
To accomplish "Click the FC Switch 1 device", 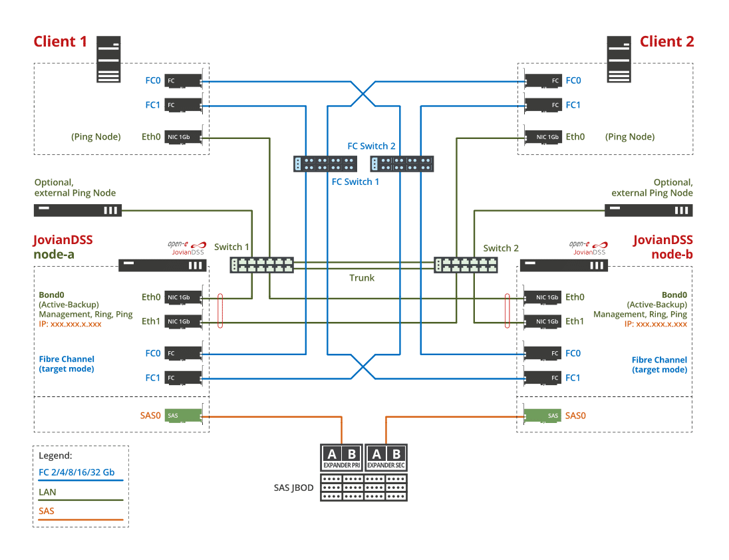I will tap(325, 164).
